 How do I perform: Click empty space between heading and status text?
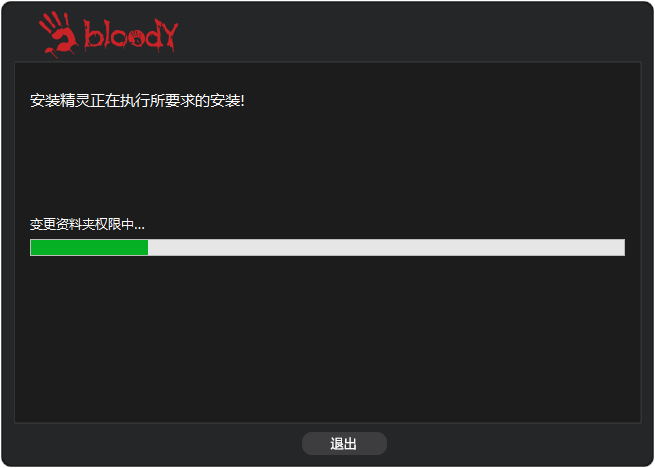pyautogui.click(x=328, y=163)
